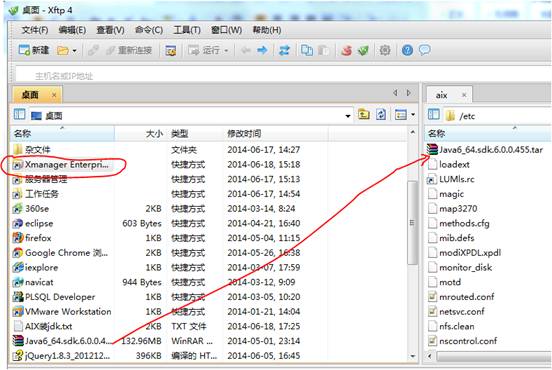Image resolution: width=552 pixels, height=370 pixels.
Task: Click the local view mode icon
Action: point(401,115)
